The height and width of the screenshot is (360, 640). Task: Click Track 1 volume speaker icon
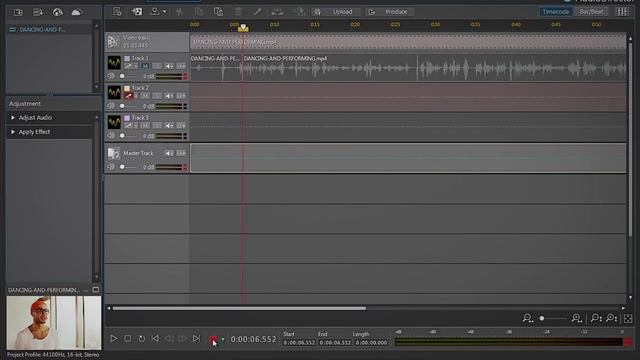[x=111, y=76]
